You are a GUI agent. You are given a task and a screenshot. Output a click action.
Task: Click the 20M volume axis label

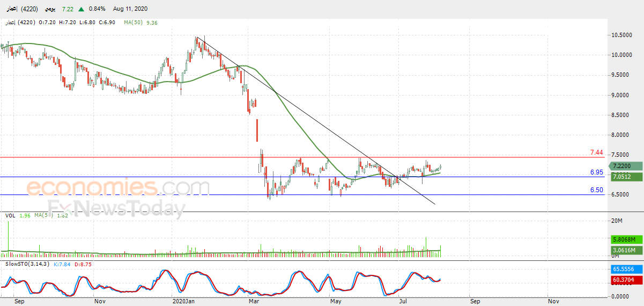[x=616, y=221]
